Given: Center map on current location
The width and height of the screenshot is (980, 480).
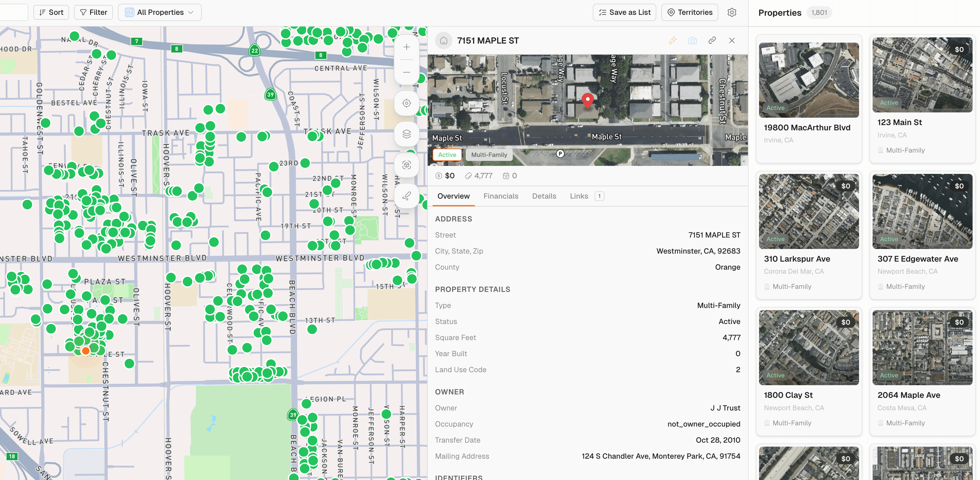Looking at the screenshot, I should tap(406, 103).
